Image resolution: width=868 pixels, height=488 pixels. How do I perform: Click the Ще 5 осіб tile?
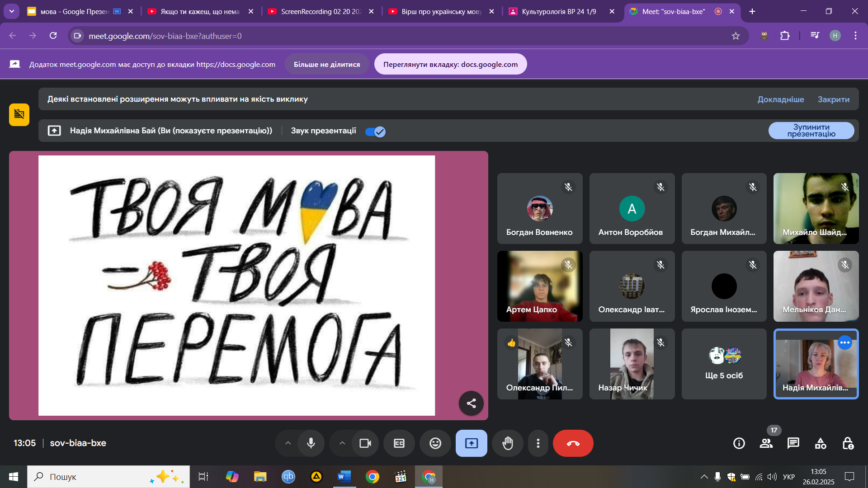click(x=724, y=364)
